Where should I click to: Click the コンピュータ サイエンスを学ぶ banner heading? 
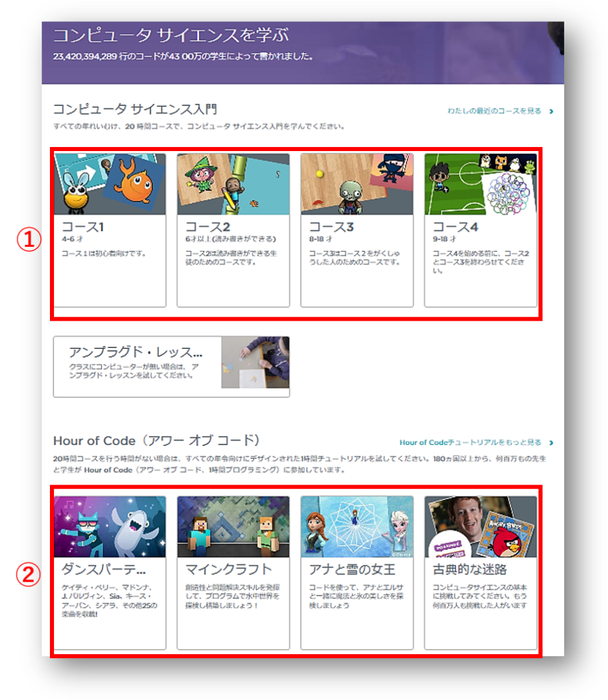coord(171,36)
